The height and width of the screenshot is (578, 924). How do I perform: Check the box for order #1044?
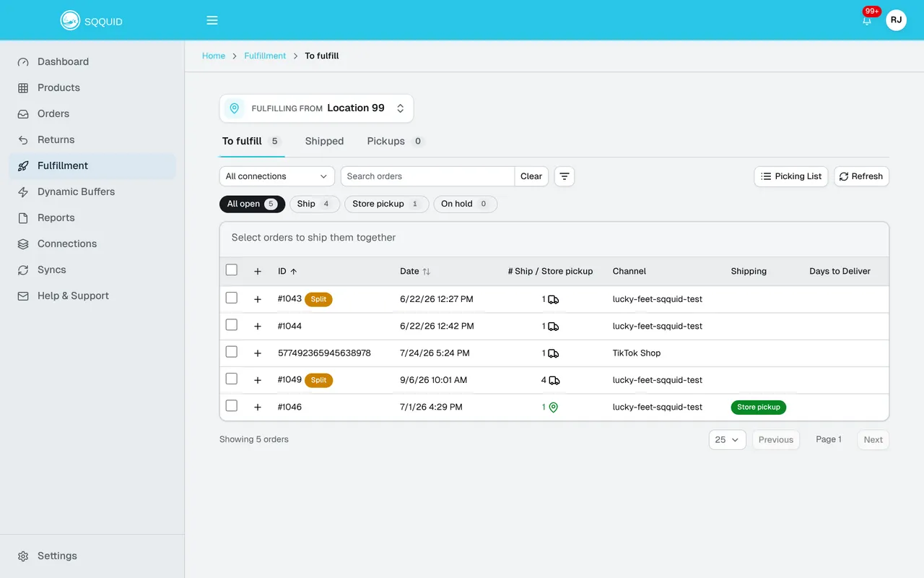click(x=232, y=325)
